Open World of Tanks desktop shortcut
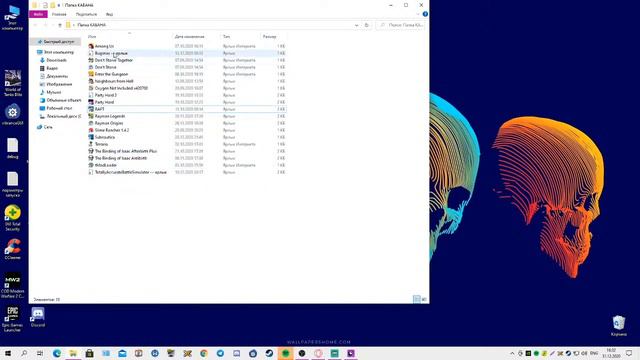This screenshot has width=640, height=360. [13, 83]
